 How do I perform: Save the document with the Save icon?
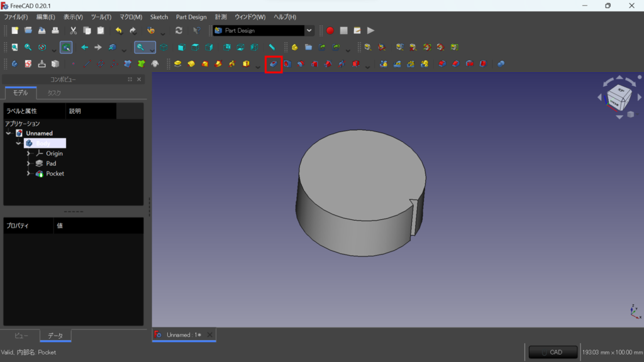tap(42, 30)
